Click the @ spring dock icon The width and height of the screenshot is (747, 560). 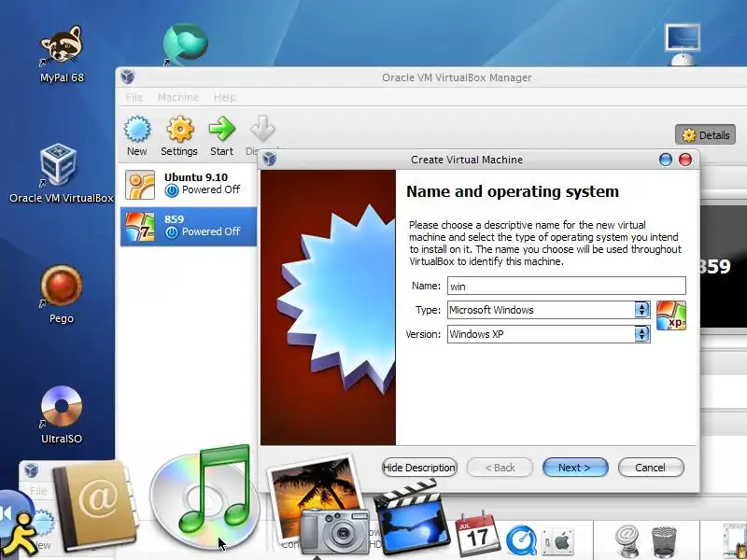(627, 540)
